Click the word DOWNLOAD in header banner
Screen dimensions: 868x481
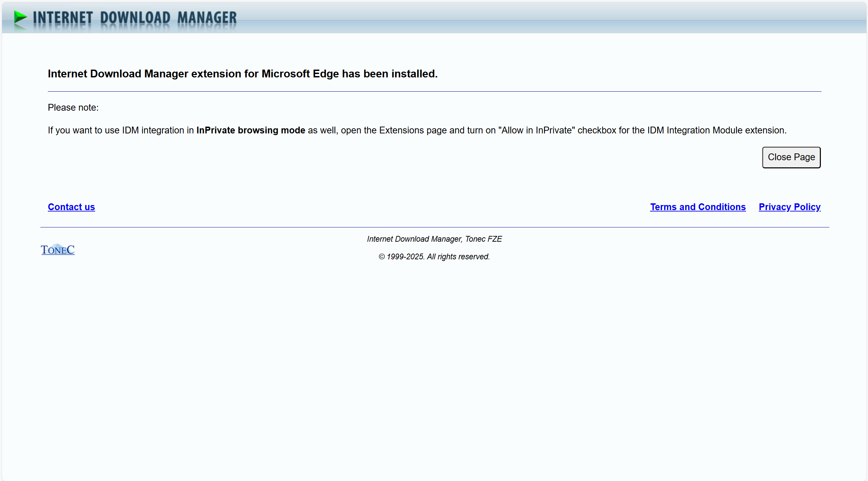click(135, 18)
